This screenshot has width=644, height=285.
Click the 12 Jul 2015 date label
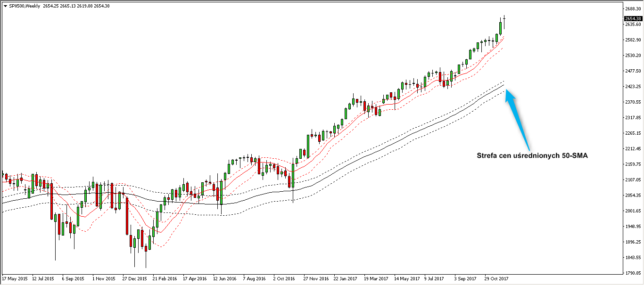click(44, 279)
